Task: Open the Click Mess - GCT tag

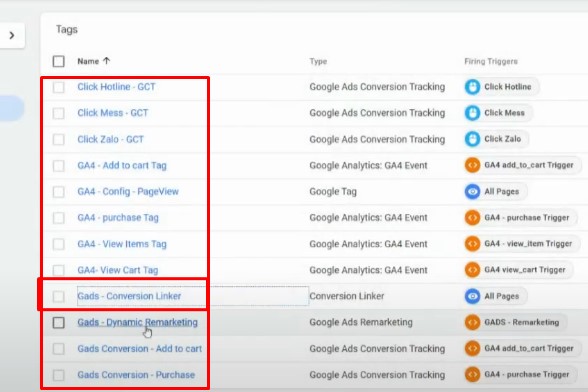Action: coord(113,113)
